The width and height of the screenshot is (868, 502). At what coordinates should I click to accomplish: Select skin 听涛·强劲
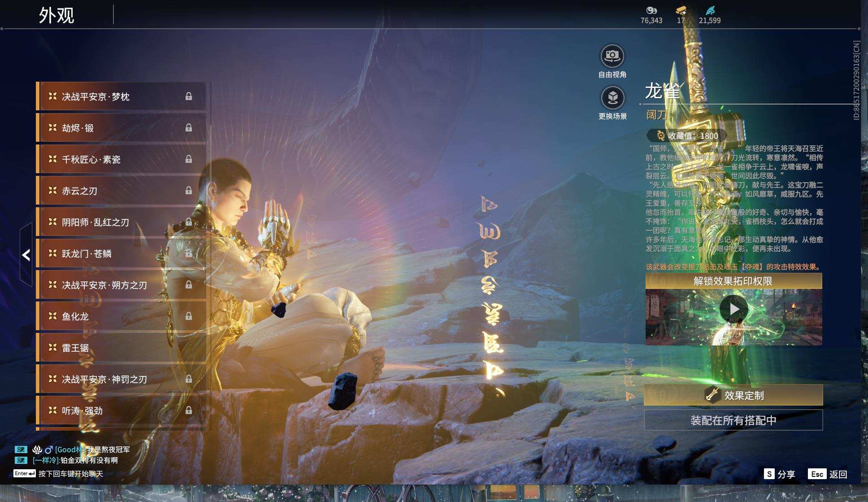[121, 410]
